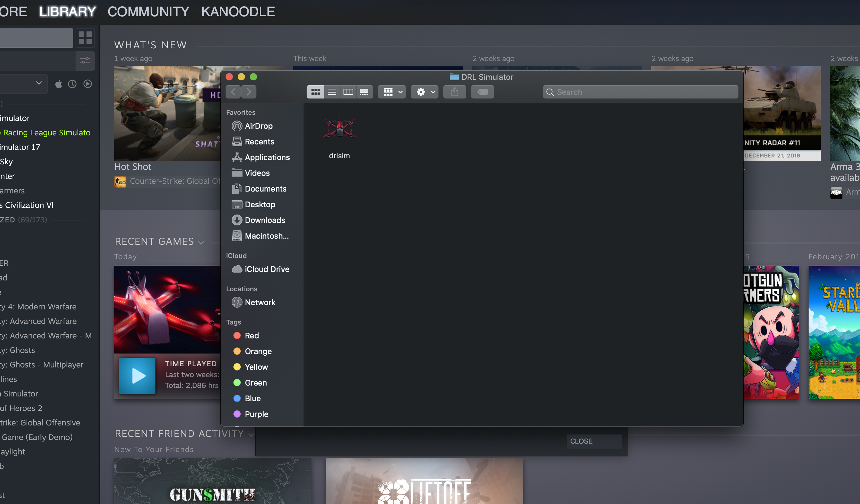
Task: Toggle ready-to-play filter icon
Action: pos(88,84)
